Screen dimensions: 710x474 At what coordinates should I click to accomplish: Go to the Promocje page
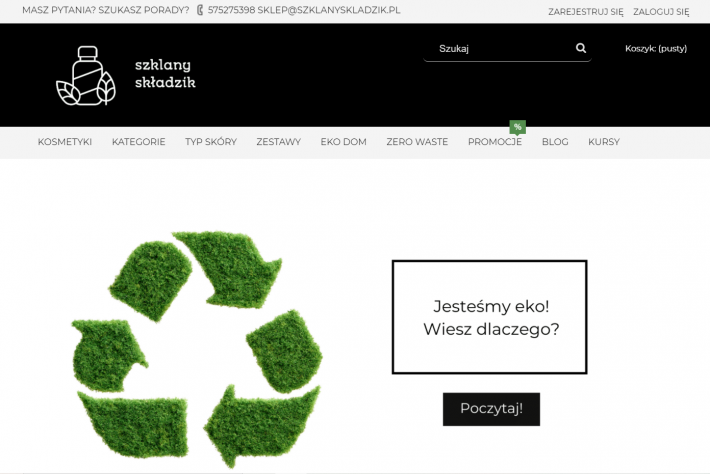(x=495, y=142)
